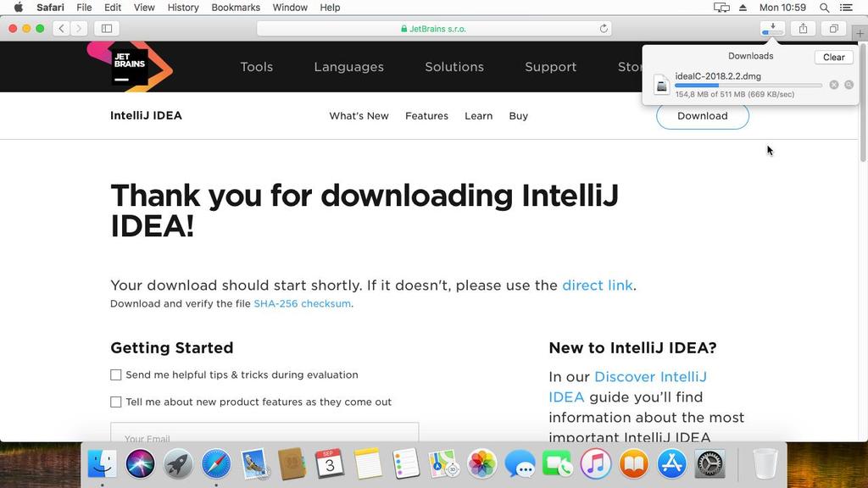Open the Share toolbar button

coord(804,28)
